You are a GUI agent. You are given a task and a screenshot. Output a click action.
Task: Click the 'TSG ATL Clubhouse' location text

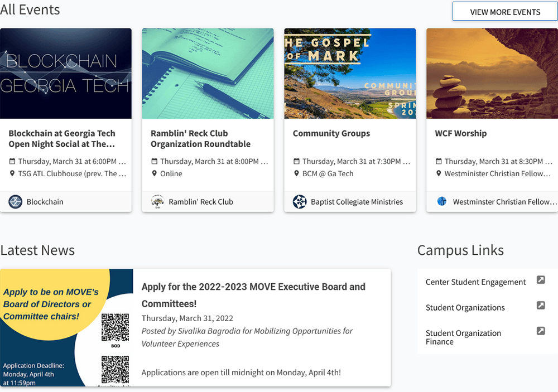tap(72, 173)
